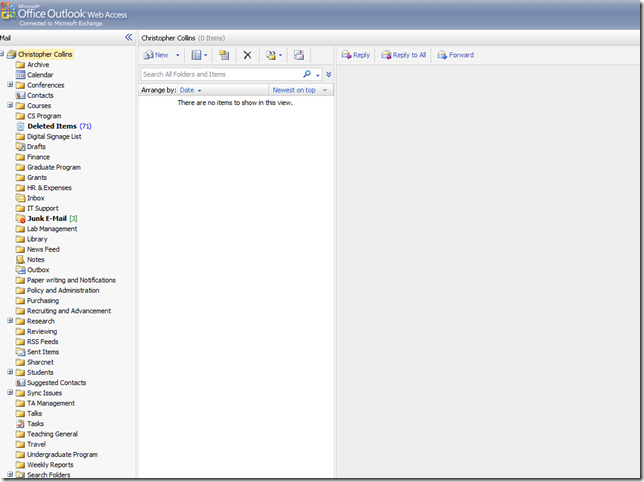
Task: Click Forward button
Action: [455, 55]
